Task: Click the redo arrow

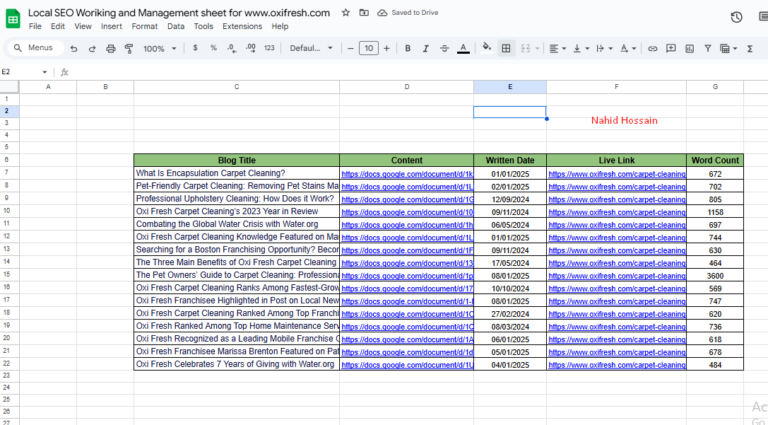Action: (92, 48)
